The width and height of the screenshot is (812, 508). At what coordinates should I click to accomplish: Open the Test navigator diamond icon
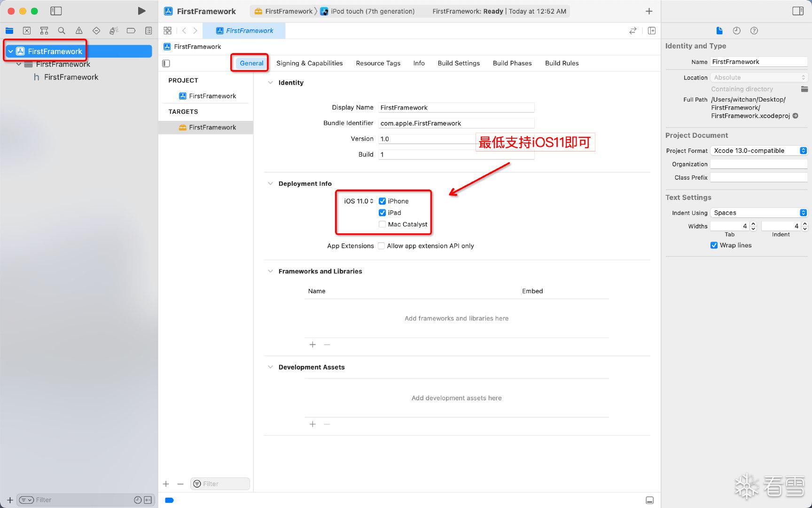click(x=96, y=31)
